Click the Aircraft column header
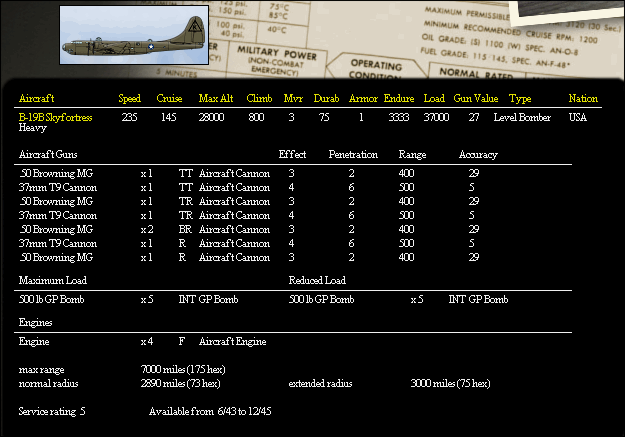Image resolution: width=625 pixels, height=437 pixels. [x=36, y=98]
